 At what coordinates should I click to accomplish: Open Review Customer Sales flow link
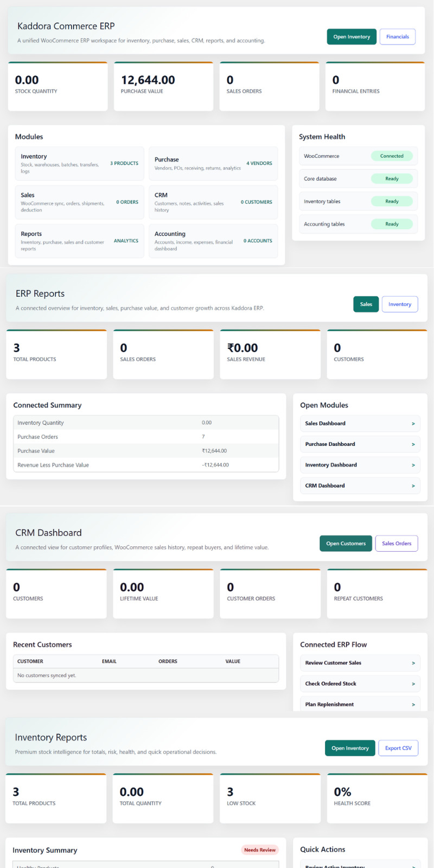coord(360,663)
